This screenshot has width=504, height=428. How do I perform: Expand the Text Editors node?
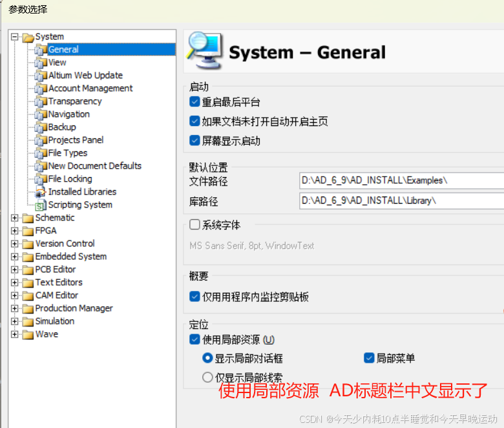pos(14,283)
